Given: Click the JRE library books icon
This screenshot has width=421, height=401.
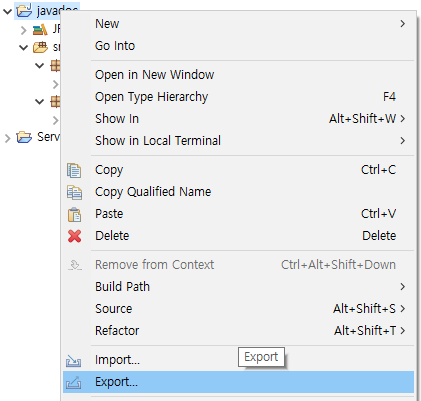Looking at the screenshot, I should click(40, 30).
